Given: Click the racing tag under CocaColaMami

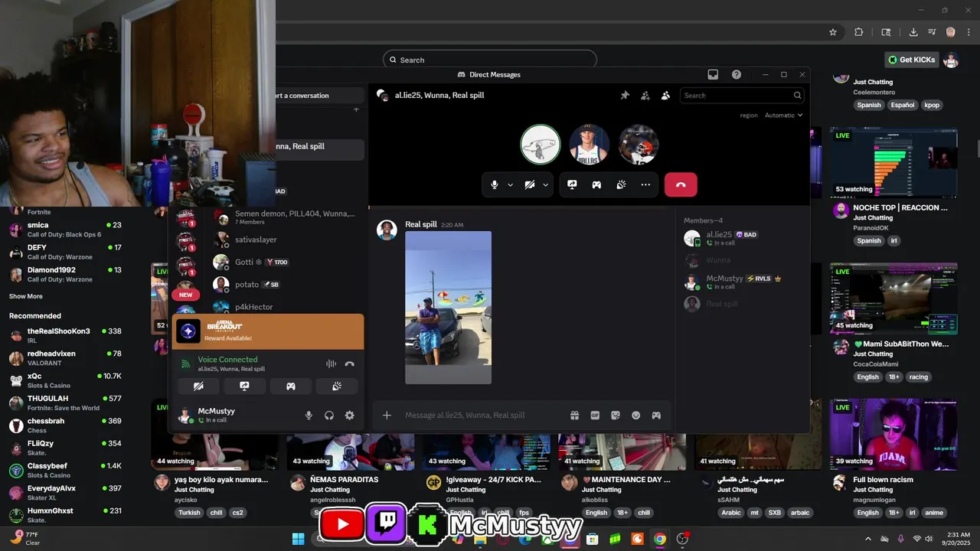Looking at the screenshot, I should pyautogui.click(x=919, y=377).
